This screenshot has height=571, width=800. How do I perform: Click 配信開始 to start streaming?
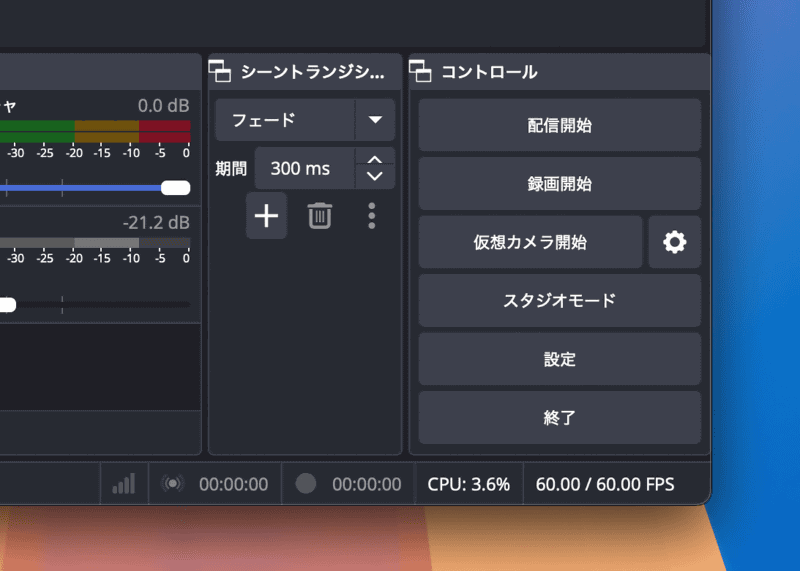[560, 125]
